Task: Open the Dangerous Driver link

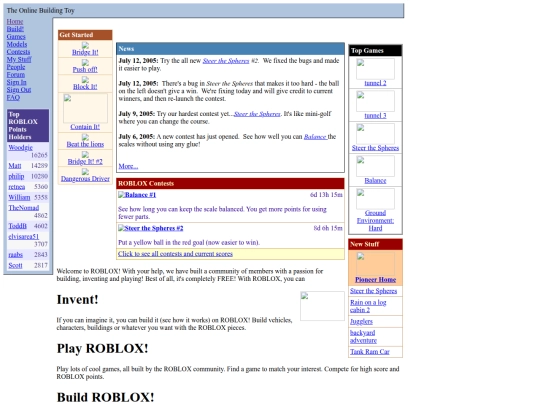Action: point(85,179)
